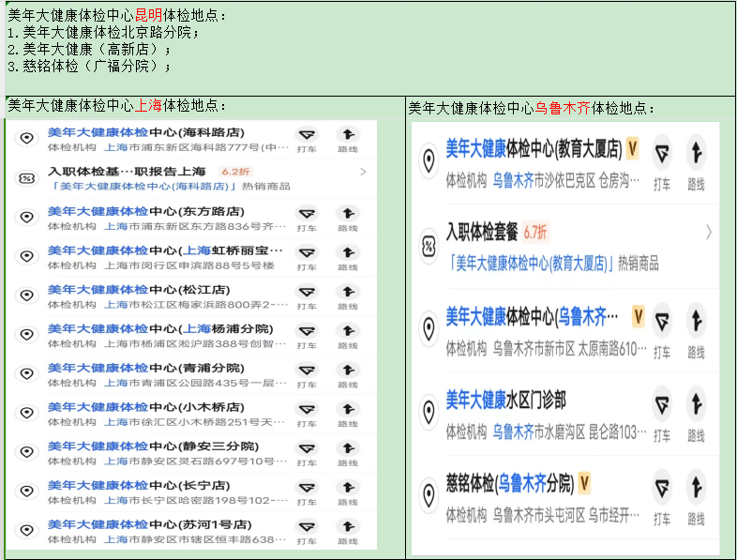Tap taxi icon for 海科路店

click(x=307, y=137)
